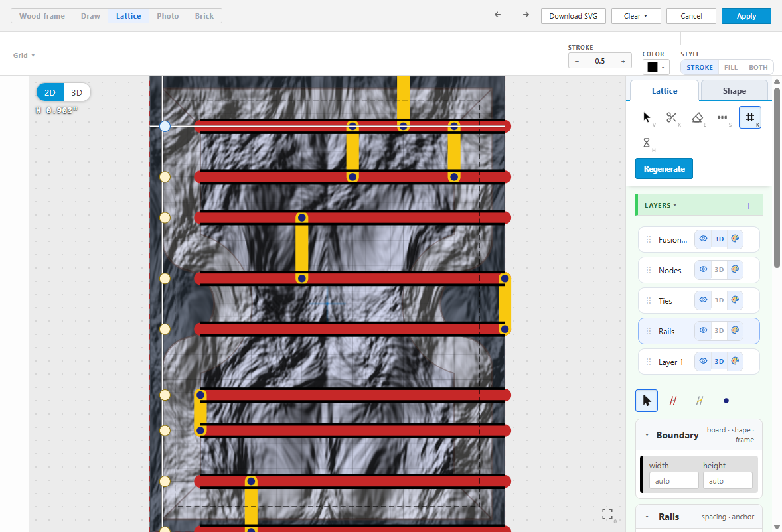
Task: Switch to the Wood frame tab
Action: pyautogui.click(x=42, y=16)
